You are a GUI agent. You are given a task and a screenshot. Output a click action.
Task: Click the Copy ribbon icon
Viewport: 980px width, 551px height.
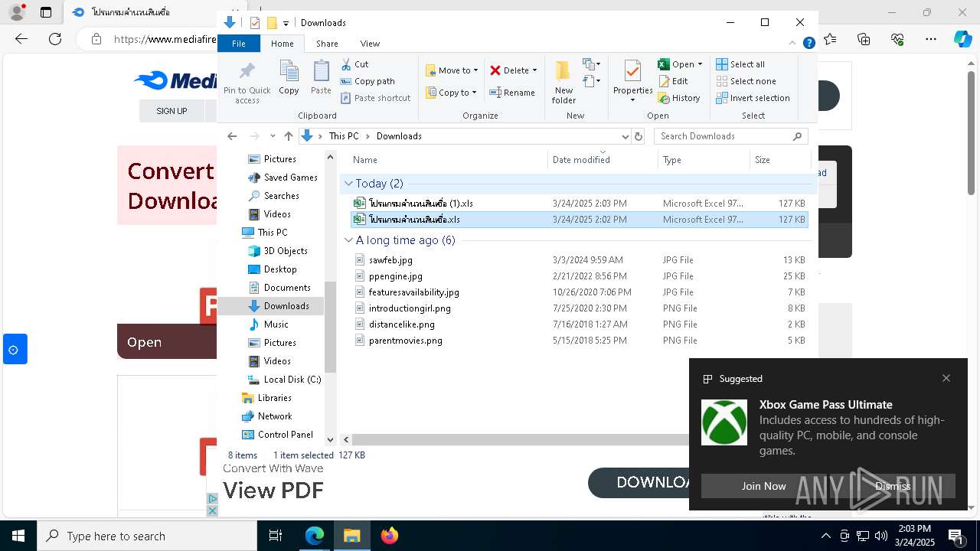(x=289, y=77)
